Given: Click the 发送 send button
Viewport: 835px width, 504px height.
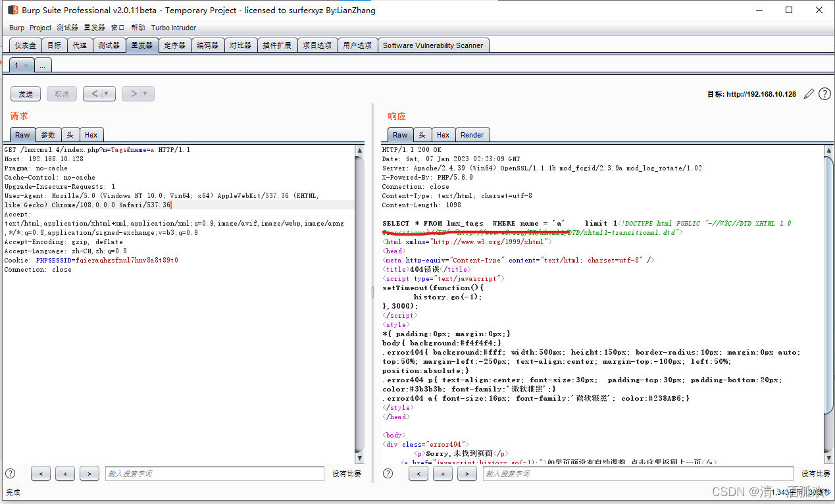Looking at the screenshot, I should (x=26, y=94).
